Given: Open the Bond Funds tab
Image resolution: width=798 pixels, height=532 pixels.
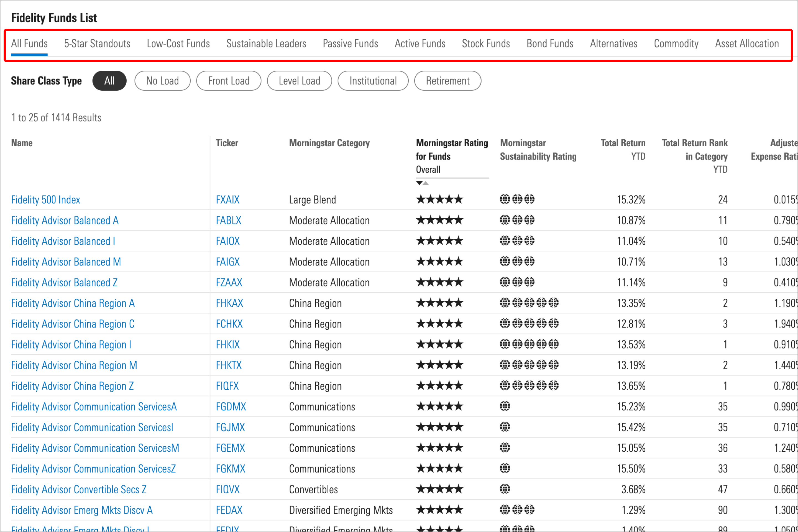Looking at the screenshot, I should pyautogui.click(x=550, y=44).
